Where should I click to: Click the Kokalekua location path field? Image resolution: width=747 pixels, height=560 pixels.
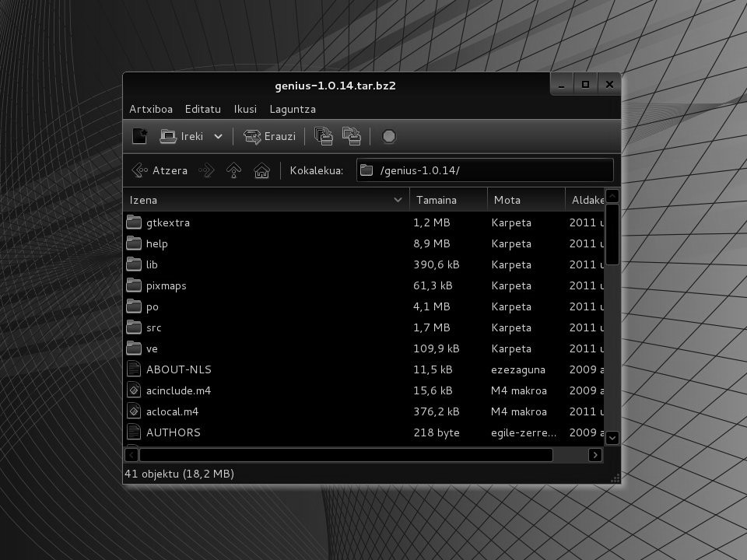[485, 170]
